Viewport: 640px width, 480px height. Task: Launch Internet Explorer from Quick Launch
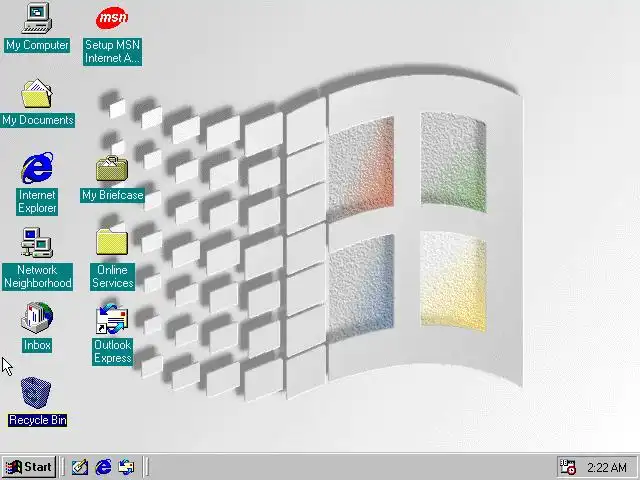click(103, 467)
